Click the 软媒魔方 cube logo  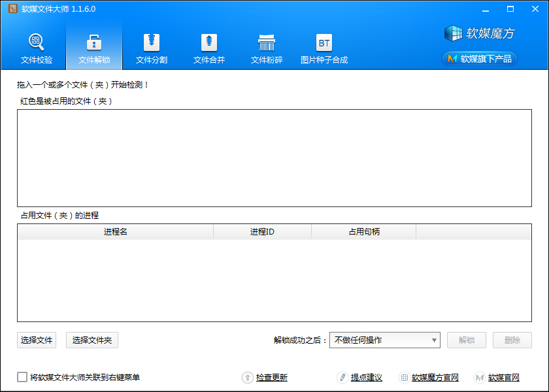coord(480,33)
